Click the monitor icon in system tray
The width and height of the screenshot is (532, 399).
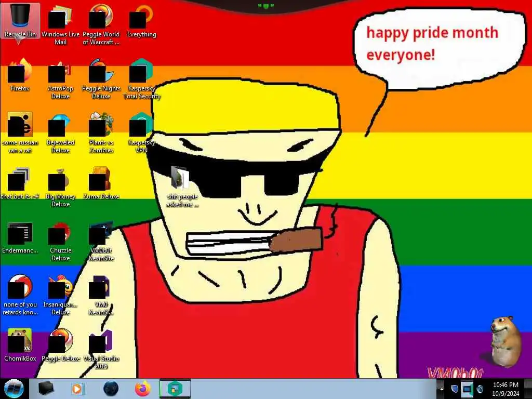[x=467, y=389]
